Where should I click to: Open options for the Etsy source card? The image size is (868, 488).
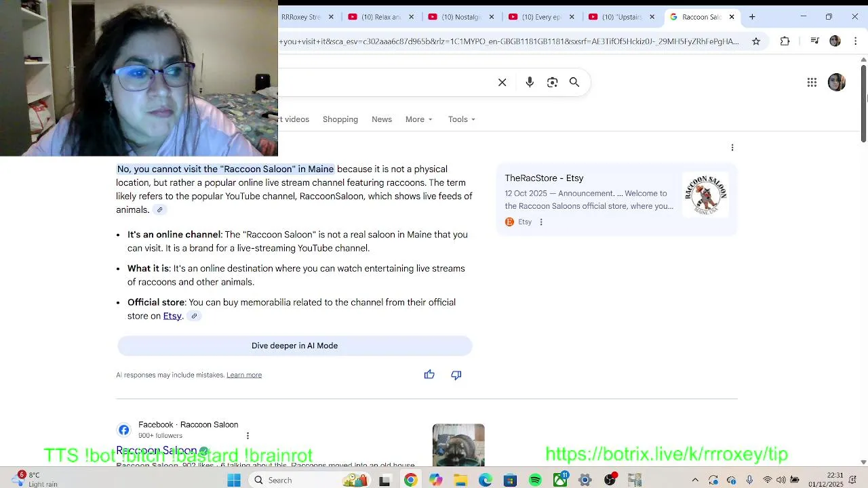point(541,222)
